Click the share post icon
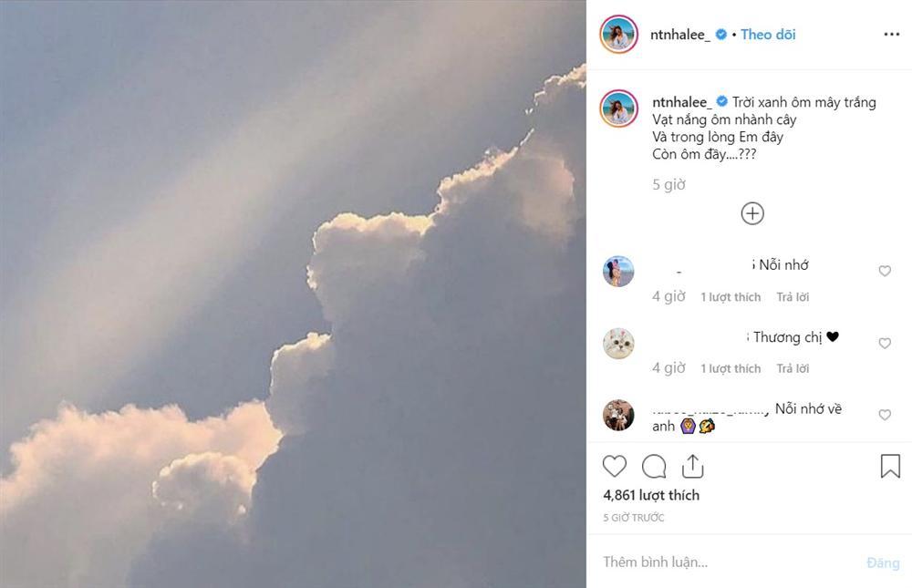The width and height of the screenshot is (912, 588). pos(693,467)
